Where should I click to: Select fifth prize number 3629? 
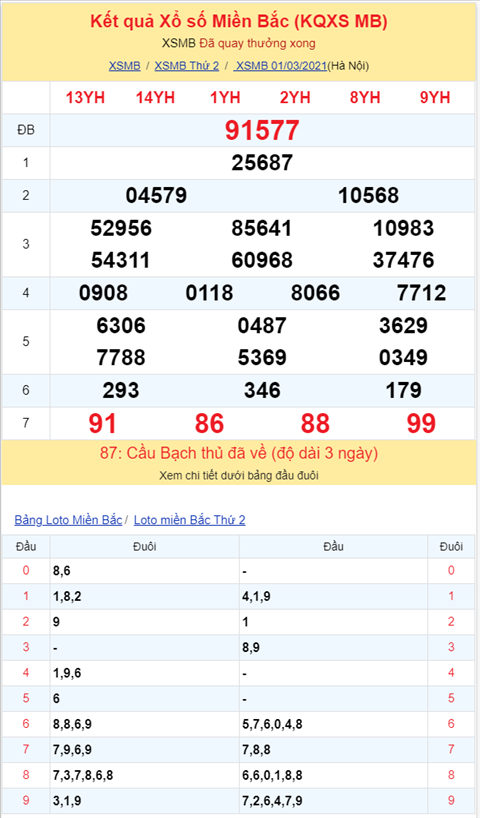click(403, 326)
